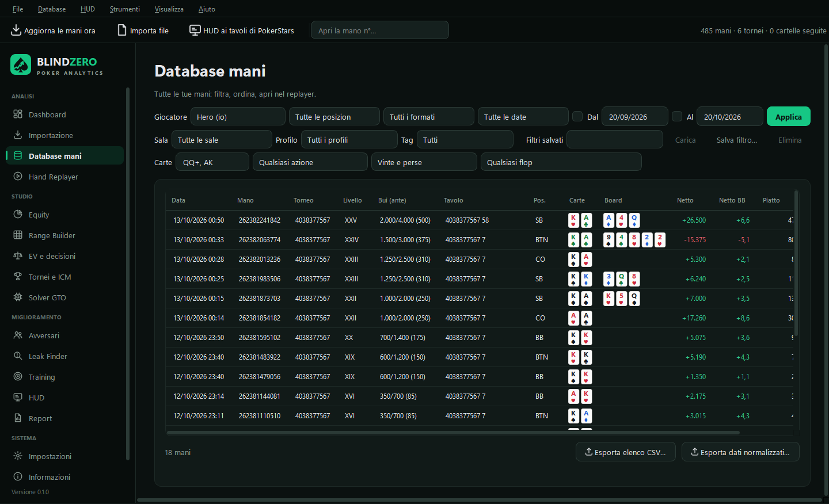
Task: Open the Profilo dropdown showing Tutti i profili
Action: [349, 139]
